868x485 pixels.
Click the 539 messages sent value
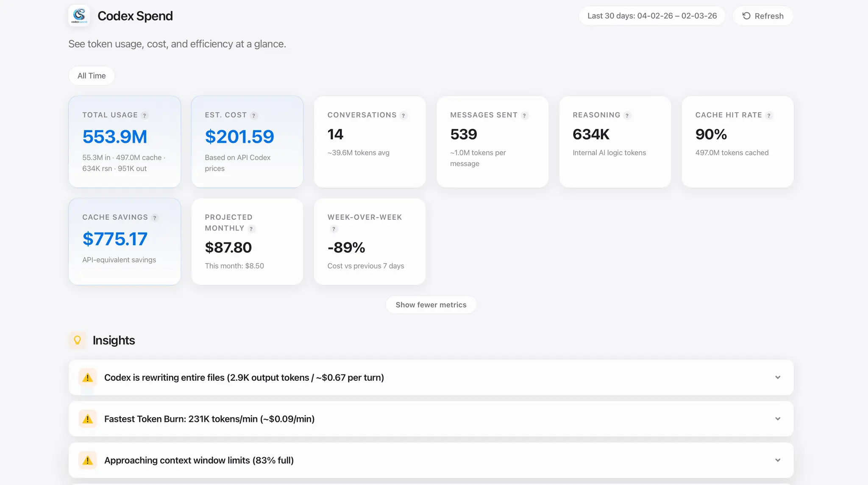point(464,134)
